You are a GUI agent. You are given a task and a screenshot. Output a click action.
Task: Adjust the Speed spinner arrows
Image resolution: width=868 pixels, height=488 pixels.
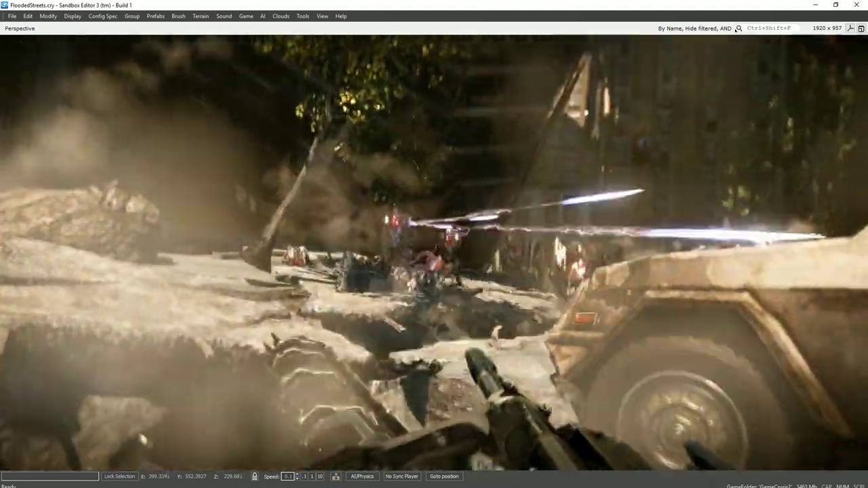point(297,476)
